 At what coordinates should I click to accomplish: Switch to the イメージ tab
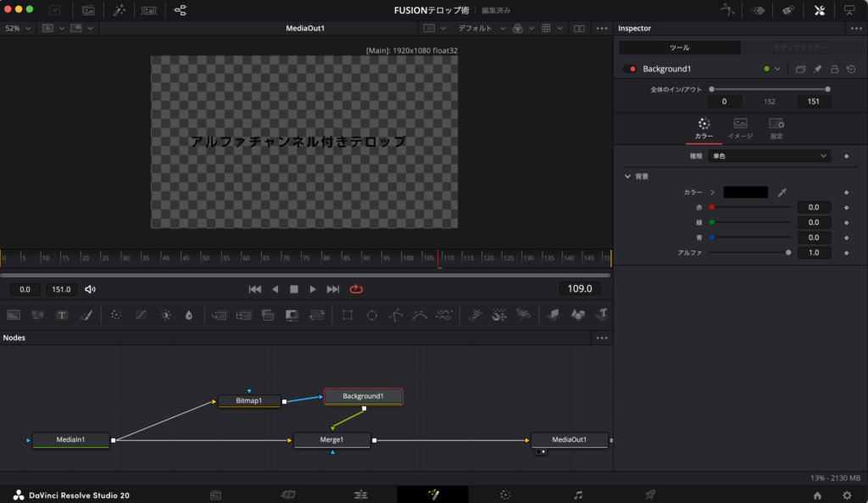click(x=740, y=127)
